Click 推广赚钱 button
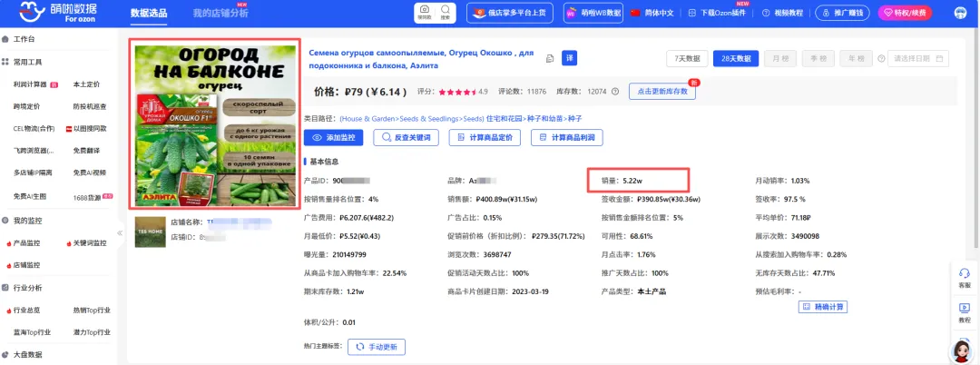 (843, 13)
